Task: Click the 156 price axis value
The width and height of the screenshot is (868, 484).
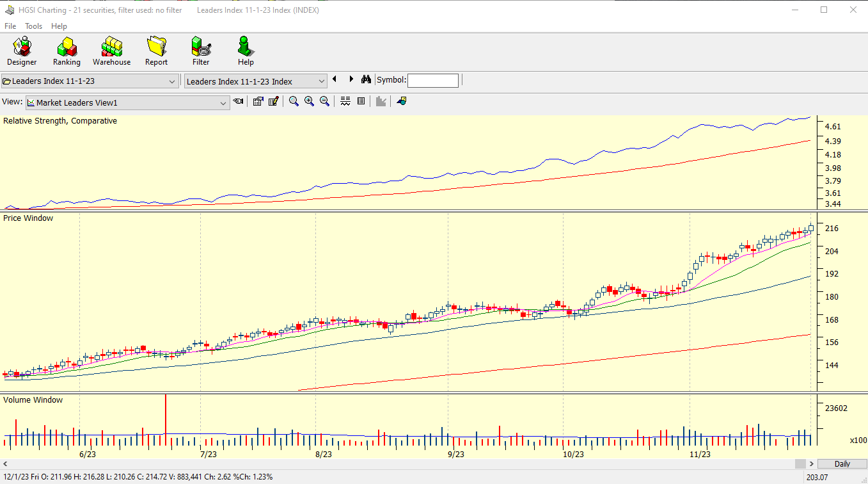Action: click(832, 342)
